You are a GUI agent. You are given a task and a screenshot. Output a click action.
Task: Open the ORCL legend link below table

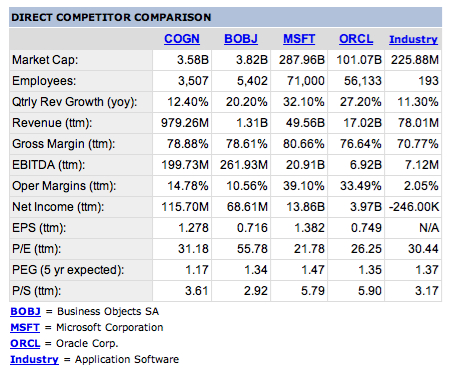coord(25,343)
